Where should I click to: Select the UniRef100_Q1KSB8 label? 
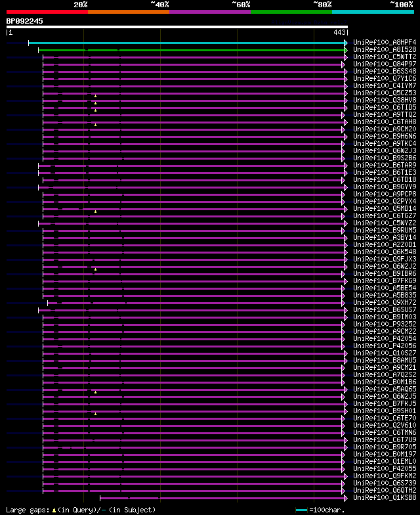[x=385, y=498]
